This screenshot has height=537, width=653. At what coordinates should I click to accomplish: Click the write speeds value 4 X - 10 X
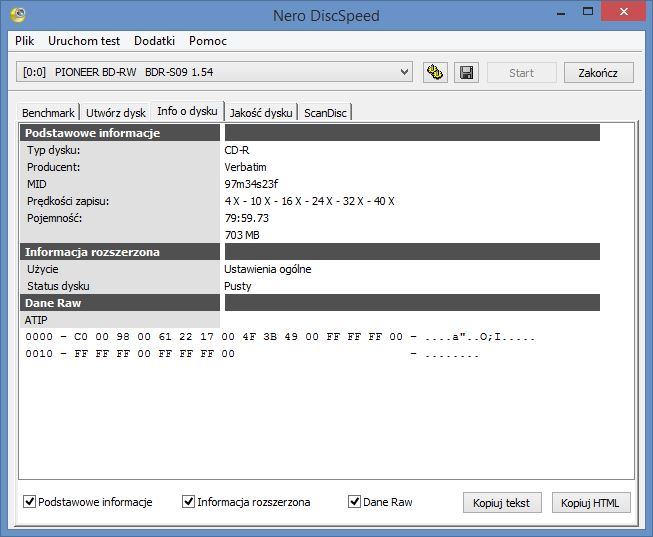(309, 201)
